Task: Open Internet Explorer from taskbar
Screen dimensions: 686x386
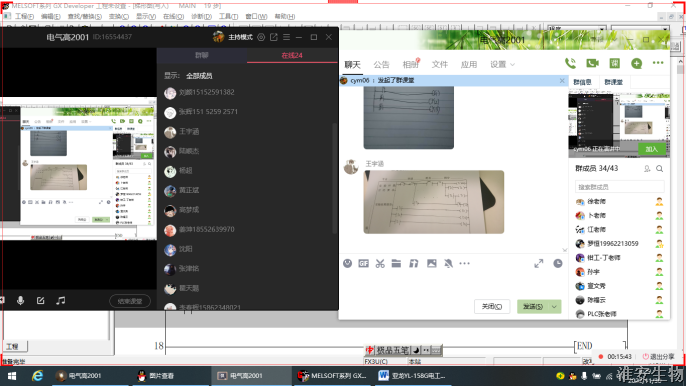Action: pos(37,376)
